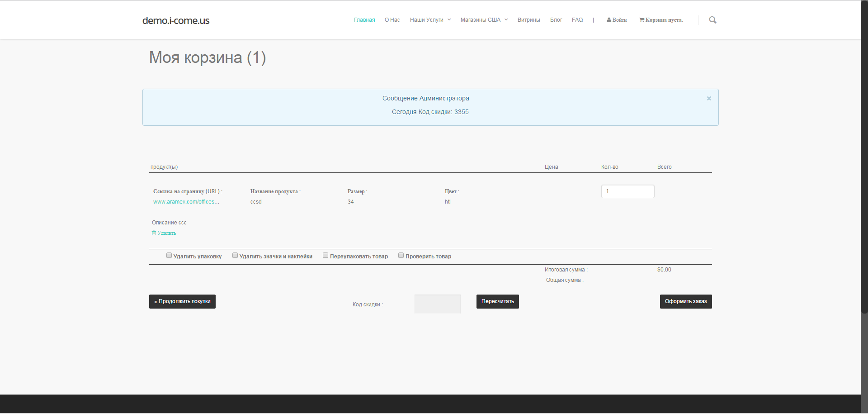Click the size value 34
Image resolution: width=868 pixels, height=414 pixels.
[x=351, y=202]
